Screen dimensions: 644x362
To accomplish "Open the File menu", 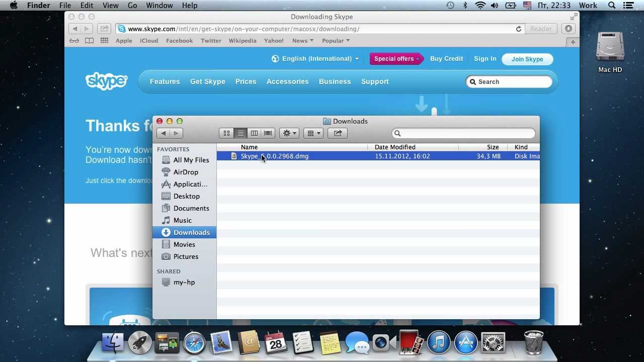I will 65,6.
